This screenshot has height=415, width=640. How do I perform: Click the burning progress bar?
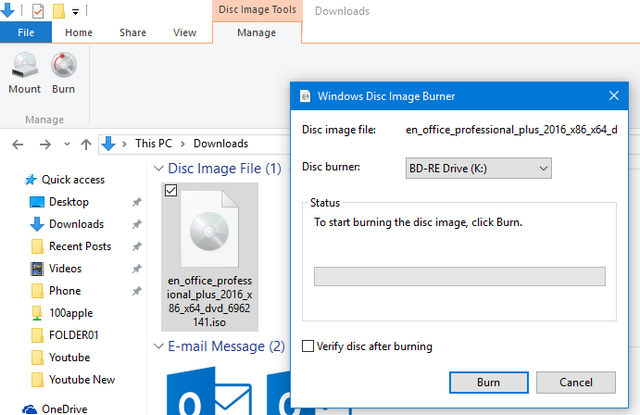(x=460, y=276)
